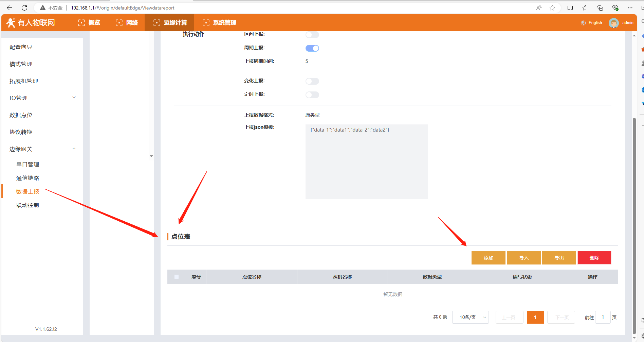Click the read aloud icon in address bar
The height and width of the screenshot is (342, 644).
tap(539, 8)
